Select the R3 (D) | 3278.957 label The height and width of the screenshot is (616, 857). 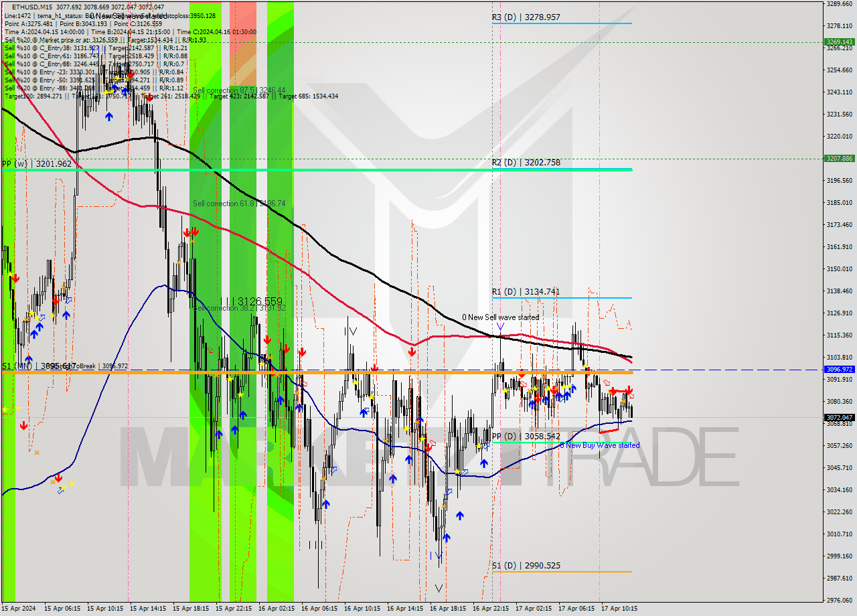point(526,17)
